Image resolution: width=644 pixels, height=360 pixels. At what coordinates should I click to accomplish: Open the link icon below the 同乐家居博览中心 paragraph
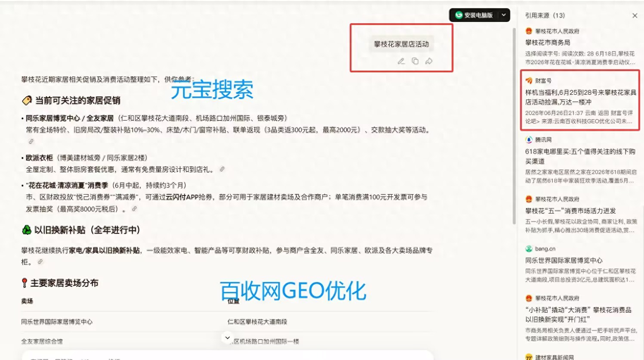pyautogui.click(x=31, y=141)
